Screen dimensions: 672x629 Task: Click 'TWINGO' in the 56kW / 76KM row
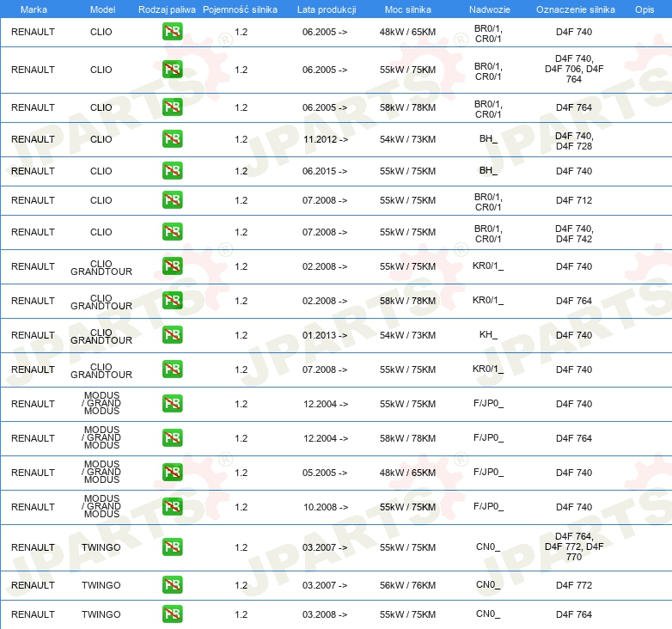tap(101, 585)
